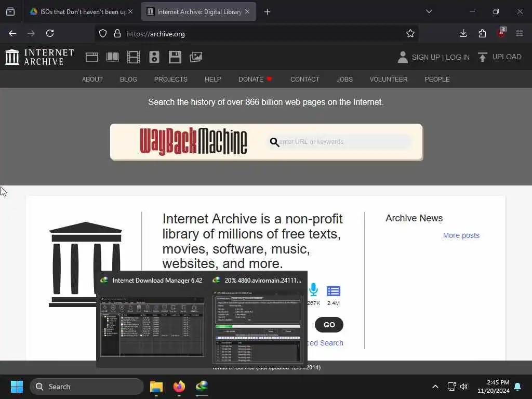This screenshot has width=532, height=399.
Task: Click the red uBlock extension icon
Action: pyautogui.click(x=501, y=33)
